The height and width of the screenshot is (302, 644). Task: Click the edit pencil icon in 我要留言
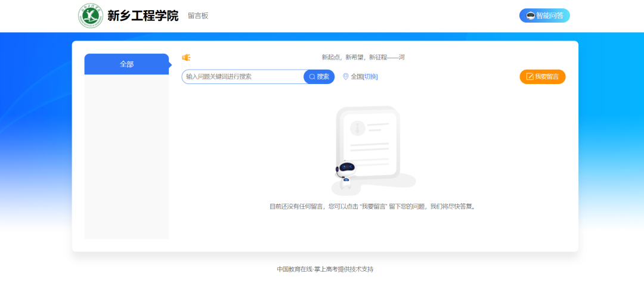click(x=530, y=77)
